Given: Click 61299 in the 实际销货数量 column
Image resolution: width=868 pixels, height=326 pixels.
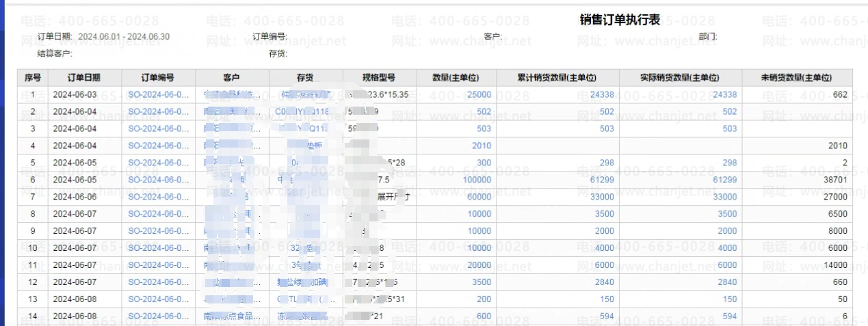Looking at the screenshot, I should click(725, 180).
